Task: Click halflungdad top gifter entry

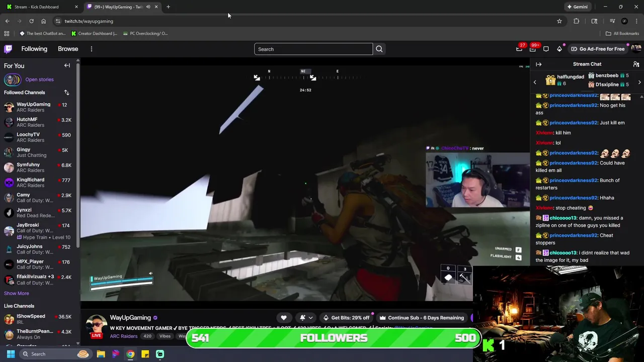Action: click(565, 80)
